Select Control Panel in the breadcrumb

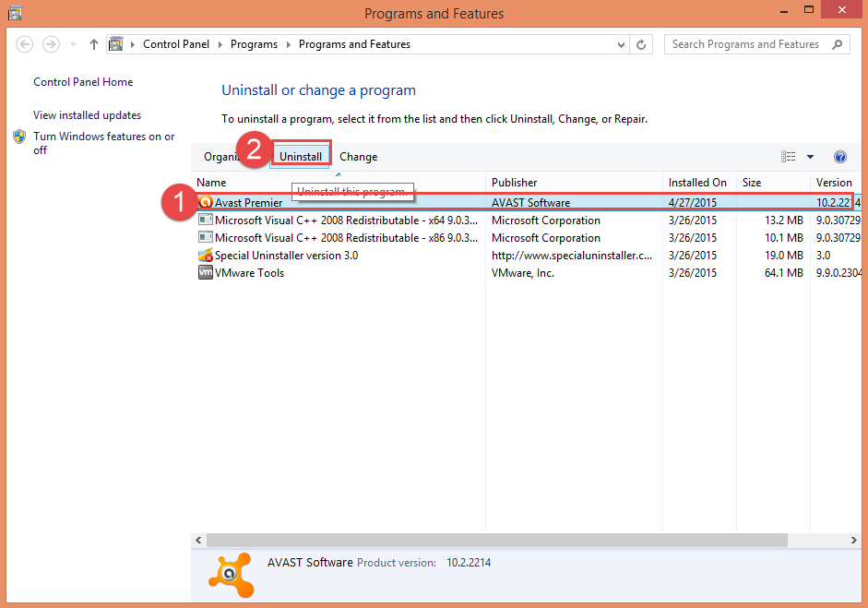(176, 44)
